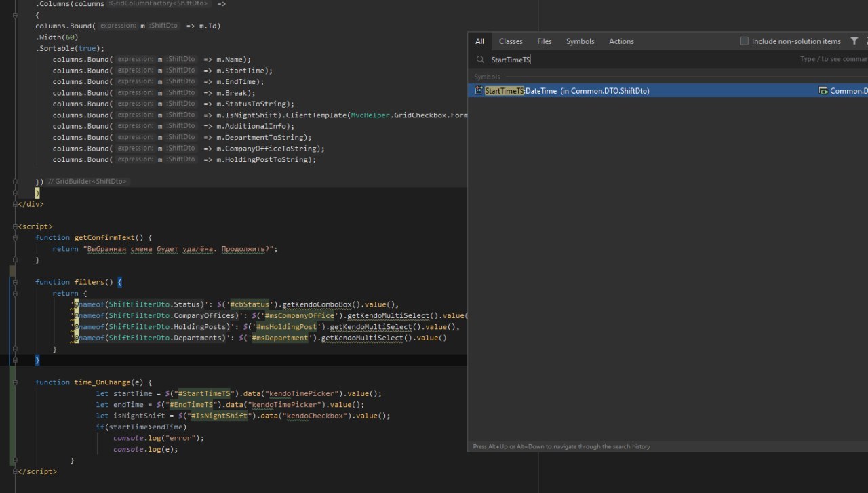Click the property icon beside StartTimeTS result
Image resolution: width=868 pixels, height=493 pixels.
[x=479, y=90]
